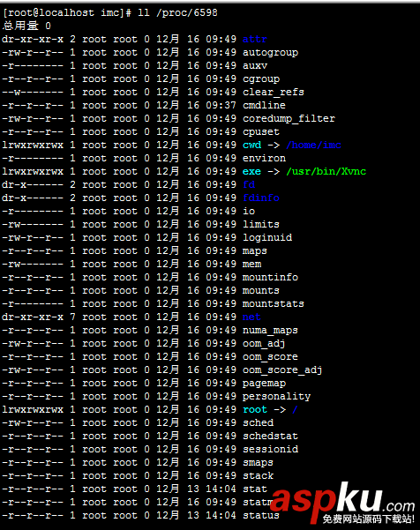Click the 'lrwxrwxrwx' permissions of exe

coord(33,171)
